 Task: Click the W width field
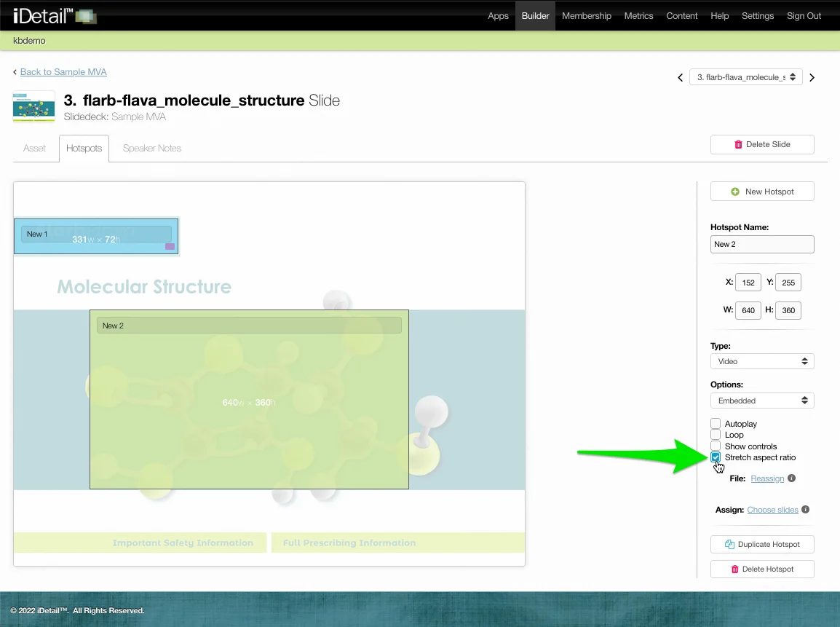pos(748,310)
